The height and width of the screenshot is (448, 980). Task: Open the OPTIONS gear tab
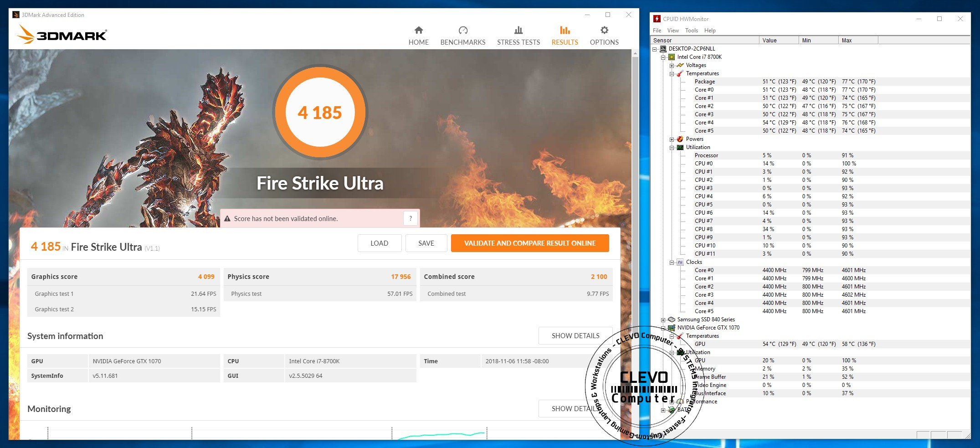tap(604, 36)
